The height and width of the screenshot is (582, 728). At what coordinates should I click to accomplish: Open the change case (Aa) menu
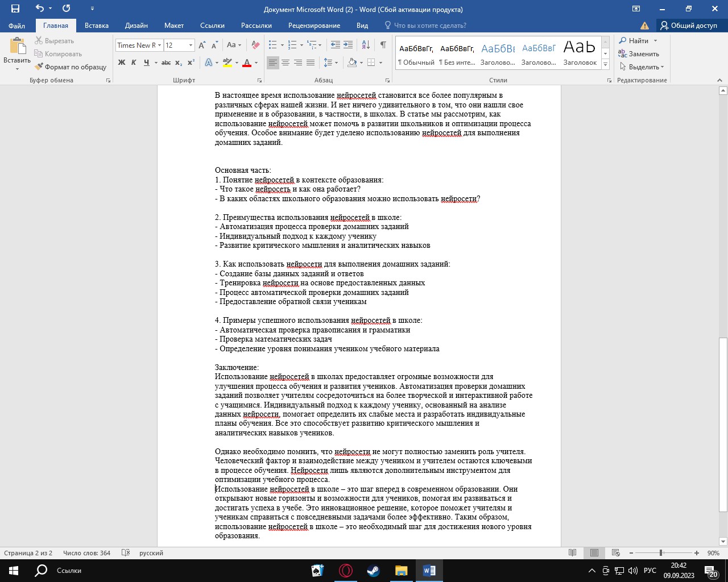[x=234, y=45]
